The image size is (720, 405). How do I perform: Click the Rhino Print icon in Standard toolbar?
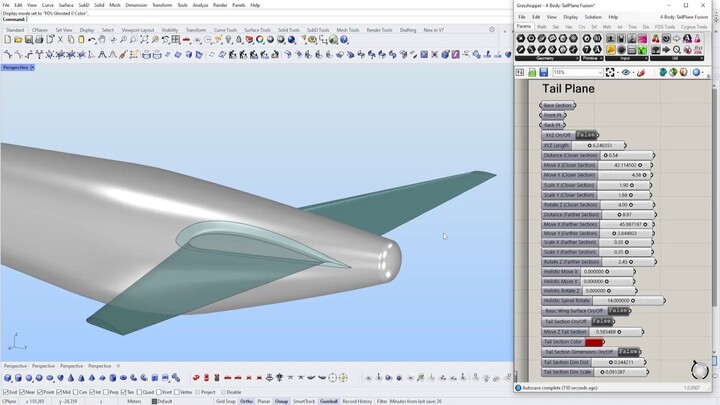41,40
